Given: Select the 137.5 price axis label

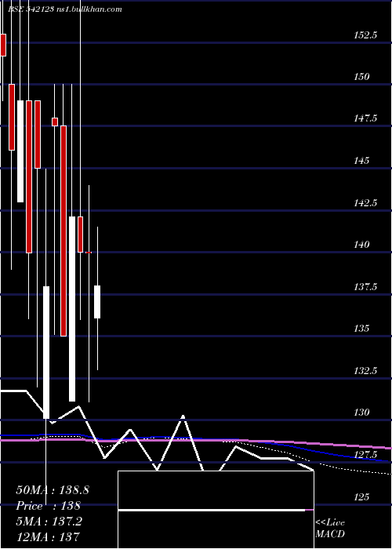Looking at the screenshot, I should pyautogui.click(x=365, y=286).
